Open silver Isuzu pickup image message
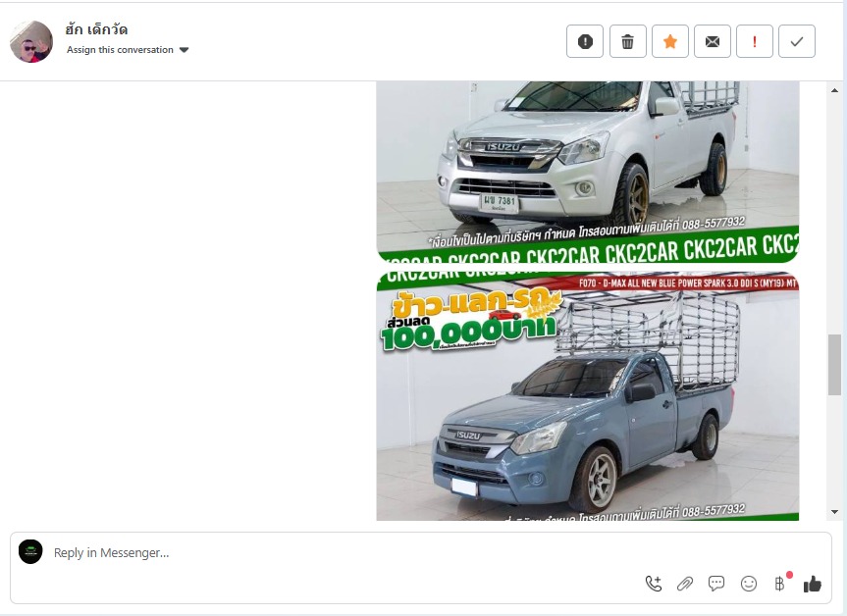Image resolution: width=847 pixels, height=616 pixels. click(588, 173)
